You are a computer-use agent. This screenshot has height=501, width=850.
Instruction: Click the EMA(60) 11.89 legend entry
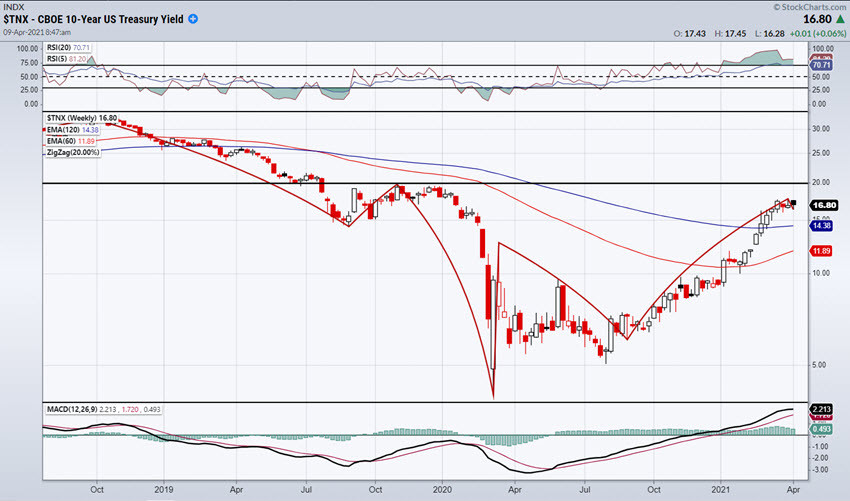coord(70,141)
